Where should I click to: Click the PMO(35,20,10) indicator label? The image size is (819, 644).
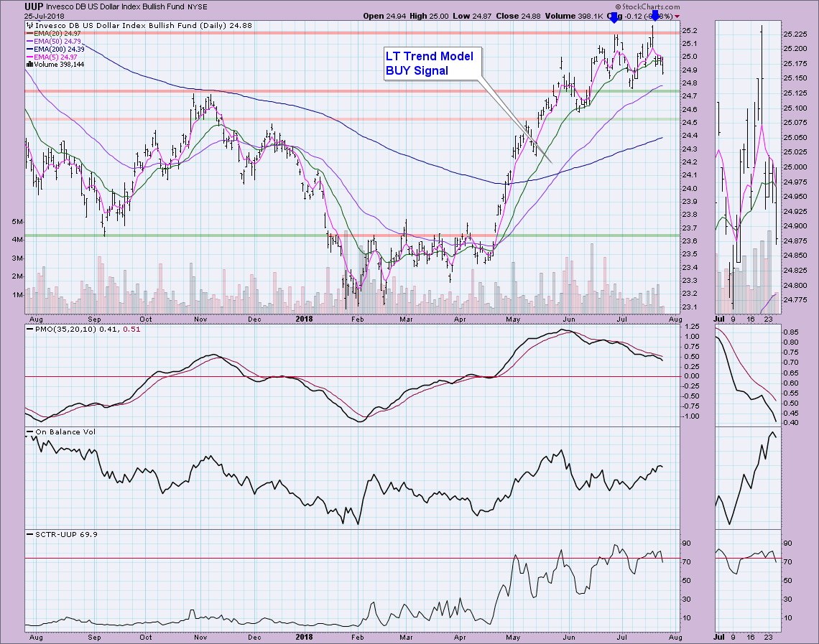(x=63, y=330)
